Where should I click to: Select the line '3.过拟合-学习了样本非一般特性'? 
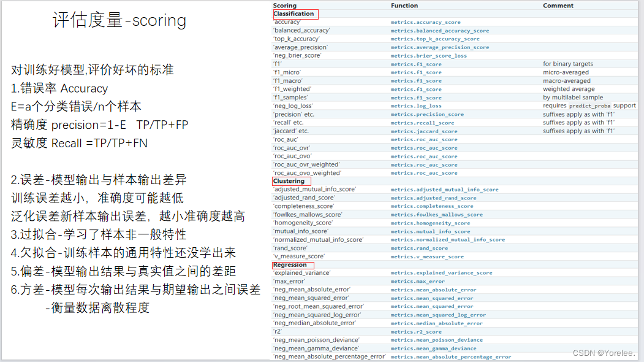[99, 234]
